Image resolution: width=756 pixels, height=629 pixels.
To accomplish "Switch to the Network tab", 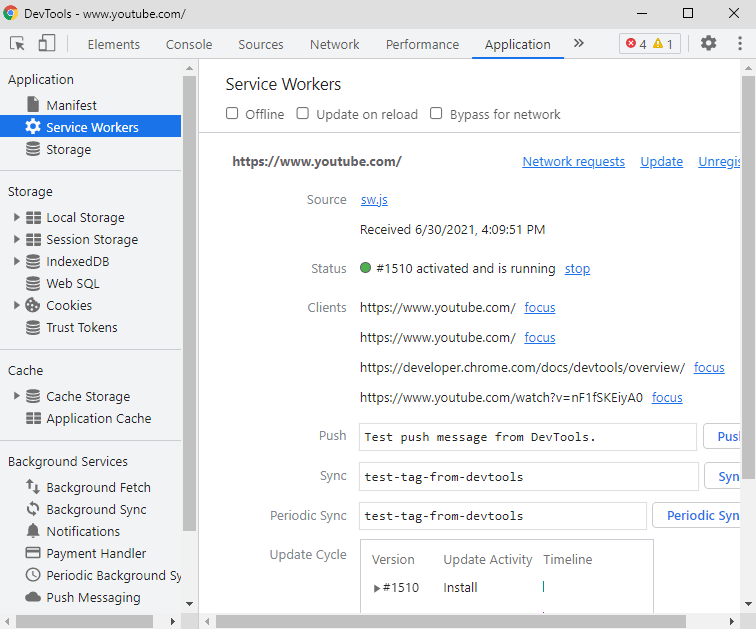I will (335, 44).
